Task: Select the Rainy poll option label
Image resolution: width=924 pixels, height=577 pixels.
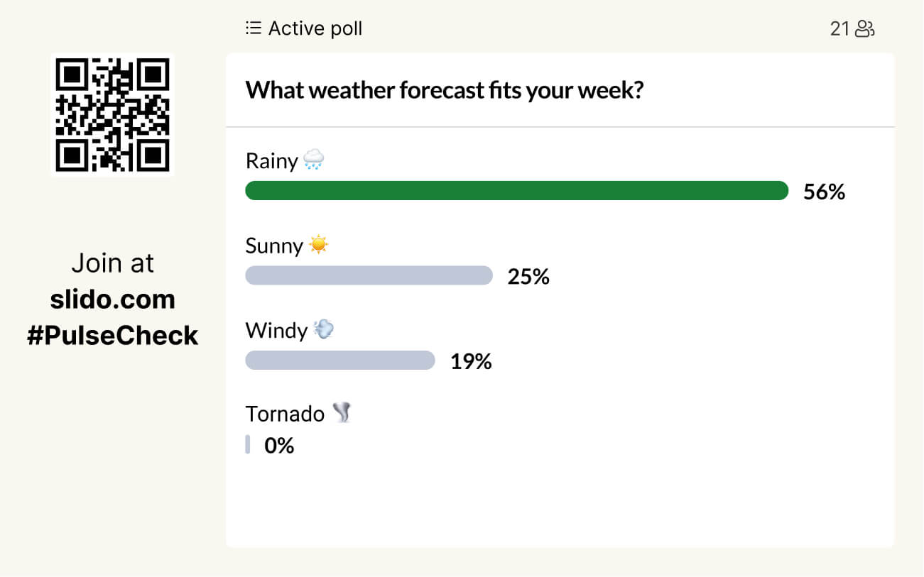Action: [x=271, y=161]
